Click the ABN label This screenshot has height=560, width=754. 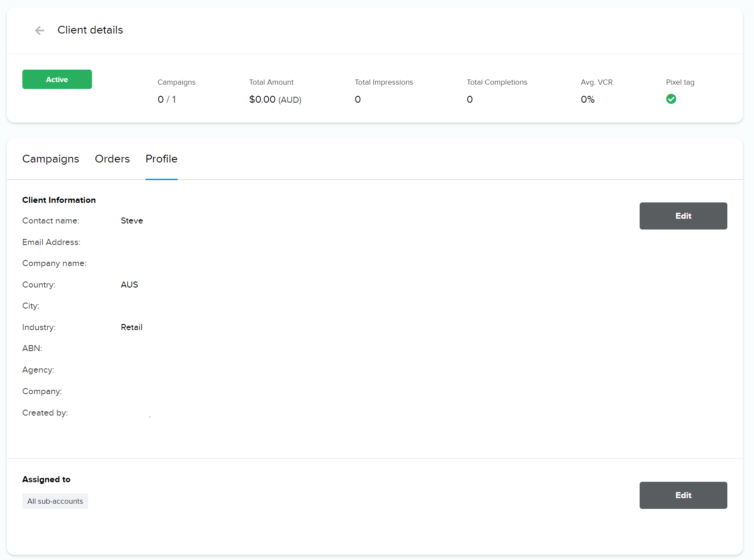[x=32, y=349]
